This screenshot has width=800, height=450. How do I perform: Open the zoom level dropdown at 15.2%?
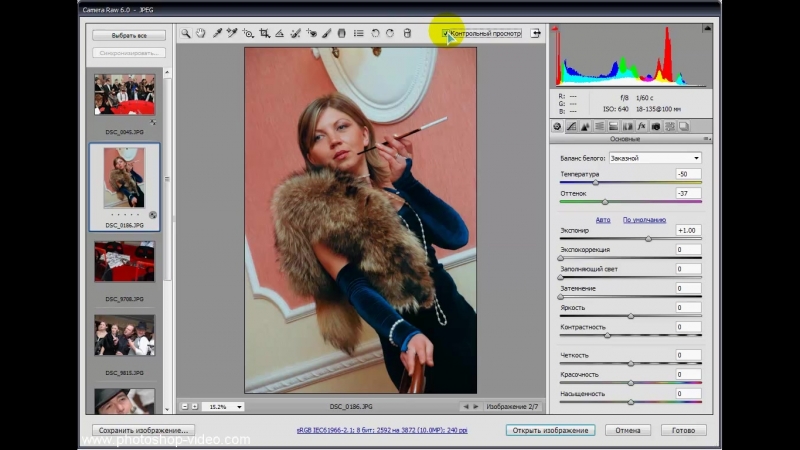[x=226, y=407]
